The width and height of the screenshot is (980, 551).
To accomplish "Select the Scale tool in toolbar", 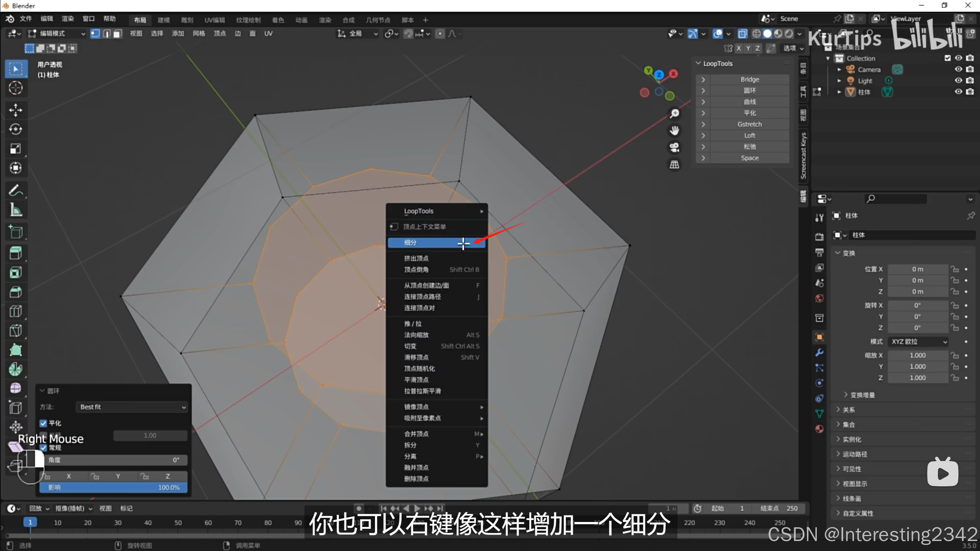I will (x=15, y=148).
